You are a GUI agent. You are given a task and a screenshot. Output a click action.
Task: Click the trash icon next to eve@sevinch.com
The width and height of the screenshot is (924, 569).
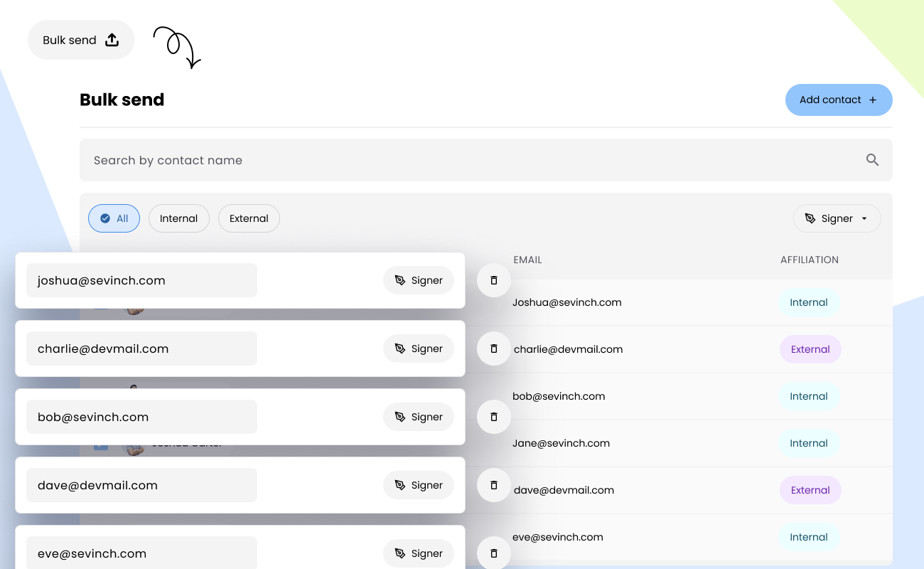493,553
